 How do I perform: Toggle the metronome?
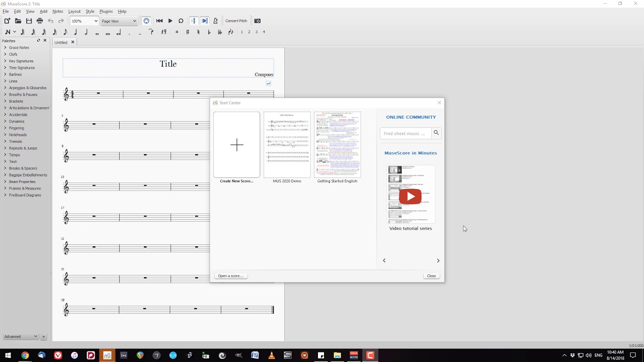pos(215,21)
